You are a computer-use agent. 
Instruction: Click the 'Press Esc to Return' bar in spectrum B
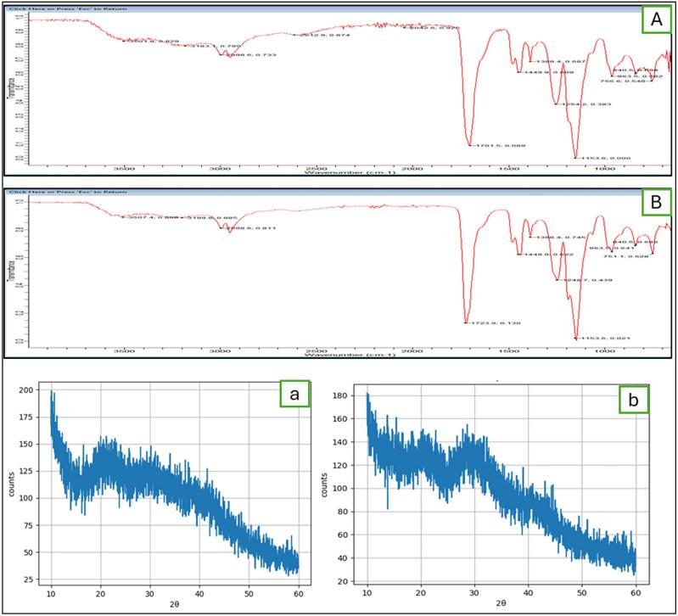pyautogui.click(x=51, y=192)
